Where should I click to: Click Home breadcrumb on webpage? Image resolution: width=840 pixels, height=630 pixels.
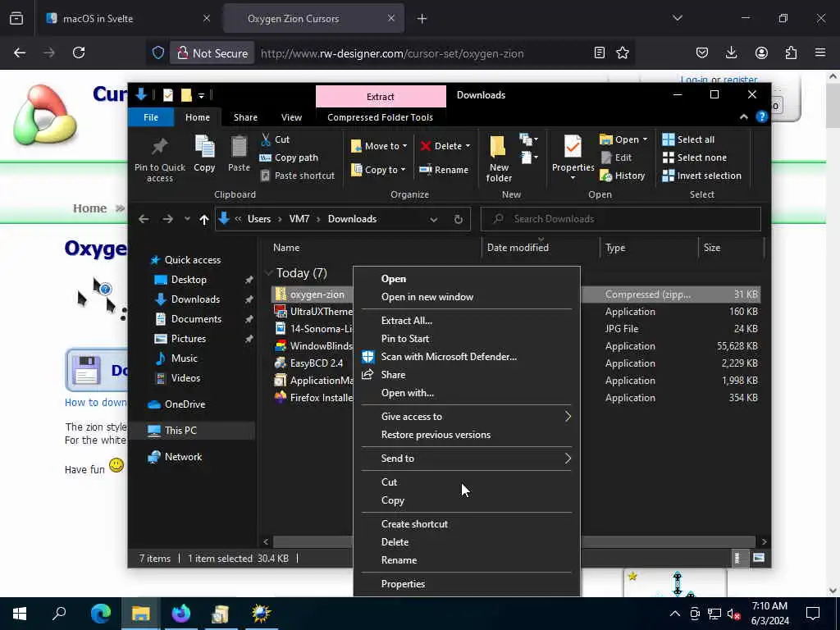click(x=89, y=208)
